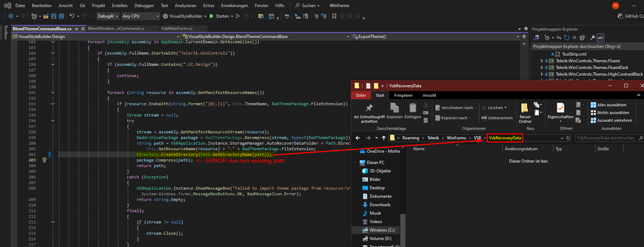The image size is (644, 247).
Task: Select Windows (C:) in Explorer navigation pane
Action: [x=382, y=230]
